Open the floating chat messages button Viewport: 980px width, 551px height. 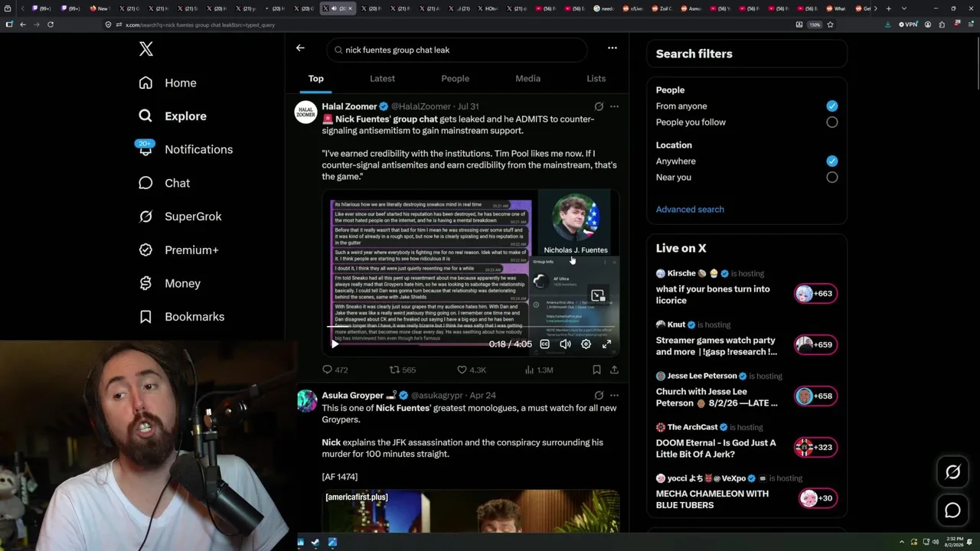[952, 510]
